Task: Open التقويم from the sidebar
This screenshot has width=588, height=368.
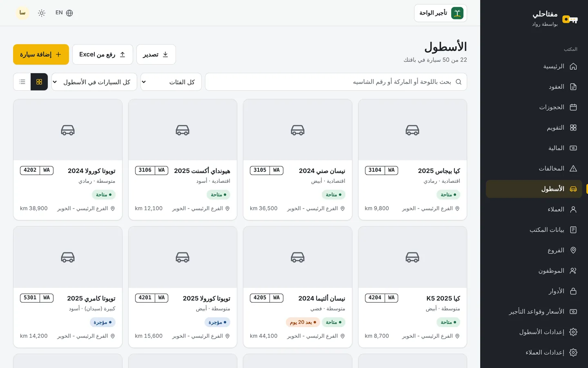Action: coord(534,128)
